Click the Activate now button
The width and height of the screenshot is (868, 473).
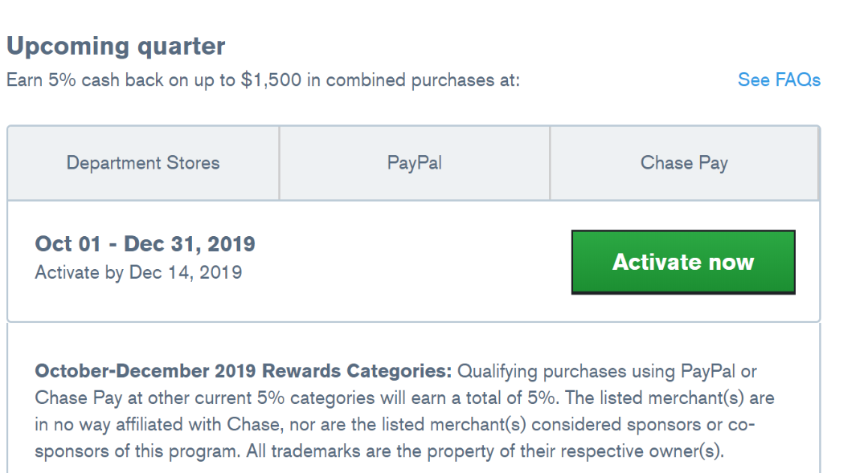point(683,262)
